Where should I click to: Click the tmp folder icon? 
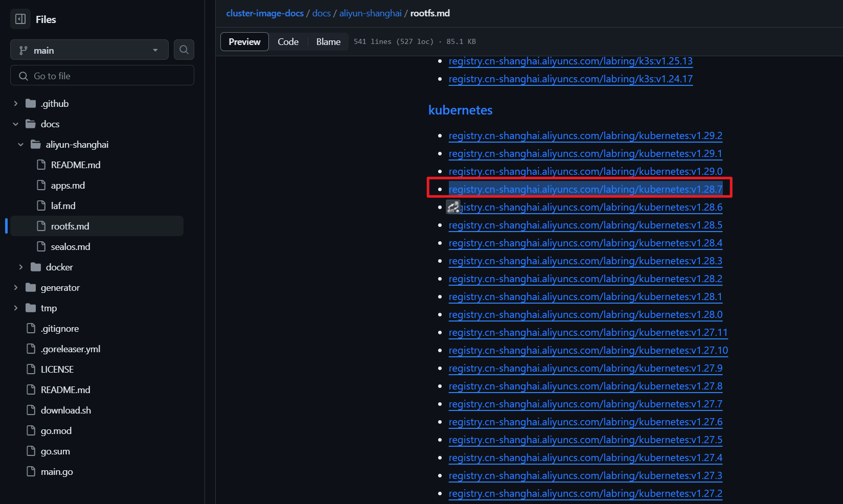[31, 308]
